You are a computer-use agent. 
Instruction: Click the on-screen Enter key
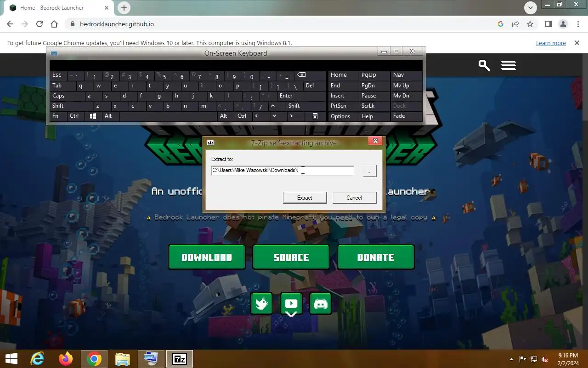pos(301,96)
